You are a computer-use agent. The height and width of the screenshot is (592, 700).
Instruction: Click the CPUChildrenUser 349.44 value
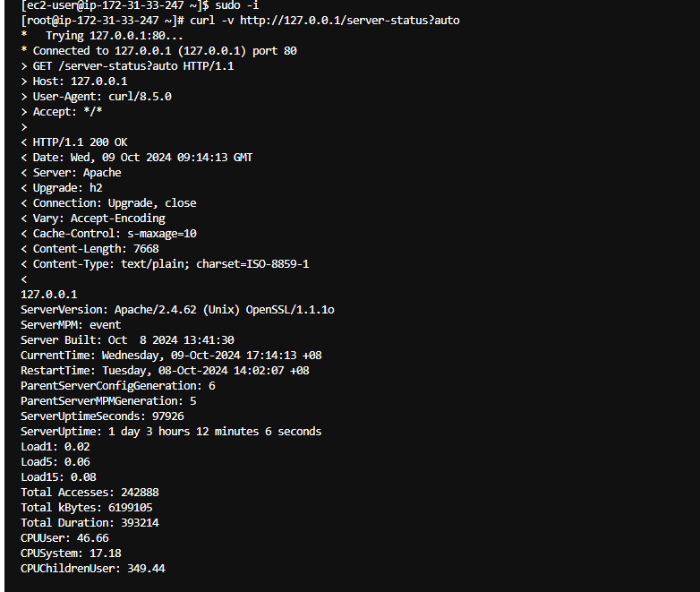(146, 568)
